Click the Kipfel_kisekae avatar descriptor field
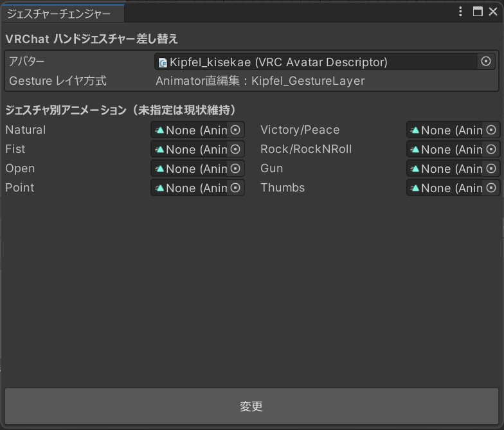The height and width of the screenshot is (430, 504). point(325,62)
